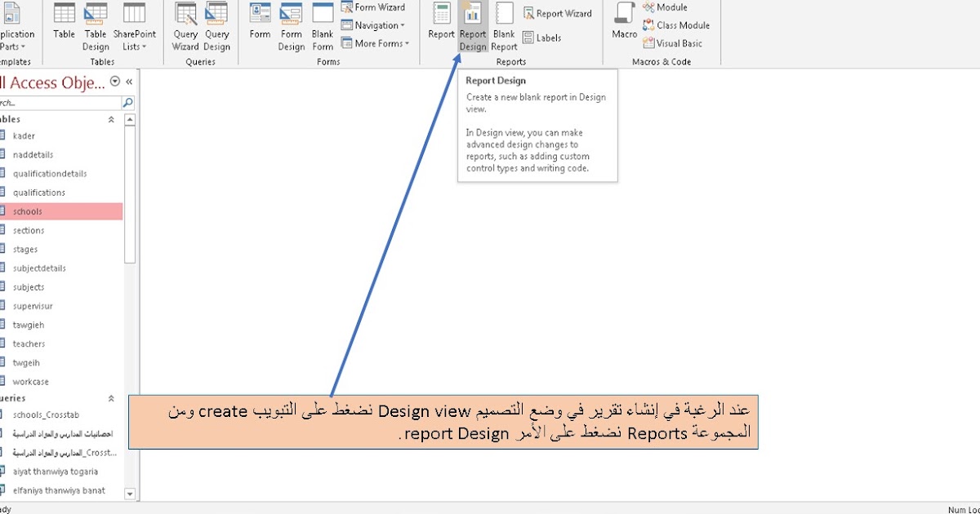Open the Query Wizard
The image size is (980, 514).
coord(185,26)
